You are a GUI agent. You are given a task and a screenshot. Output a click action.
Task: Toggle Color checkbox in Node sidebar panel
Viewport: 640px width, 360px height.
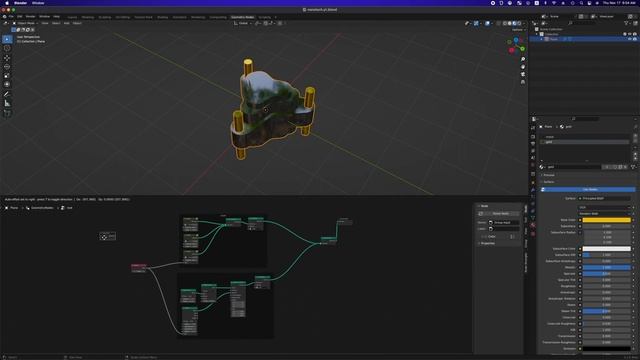[x=484, y=237]
